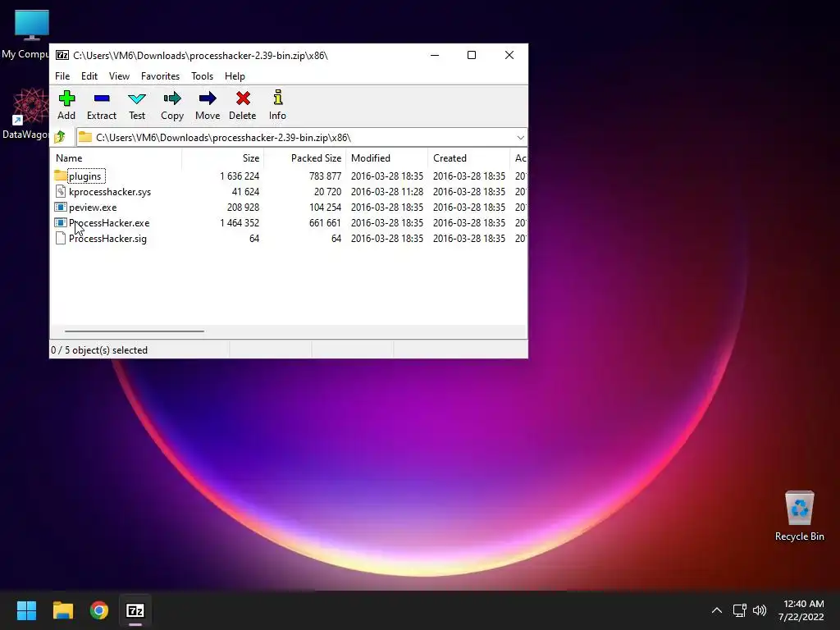Select peview.exe file icon
Viewport: 840px width, 630px height.
coord(61,207)
